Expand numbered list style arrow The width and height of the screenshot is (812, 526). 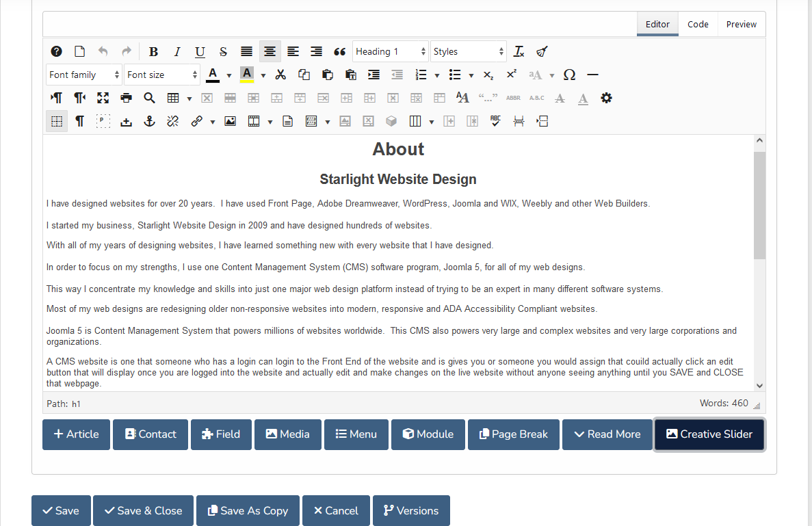[437, 76]
